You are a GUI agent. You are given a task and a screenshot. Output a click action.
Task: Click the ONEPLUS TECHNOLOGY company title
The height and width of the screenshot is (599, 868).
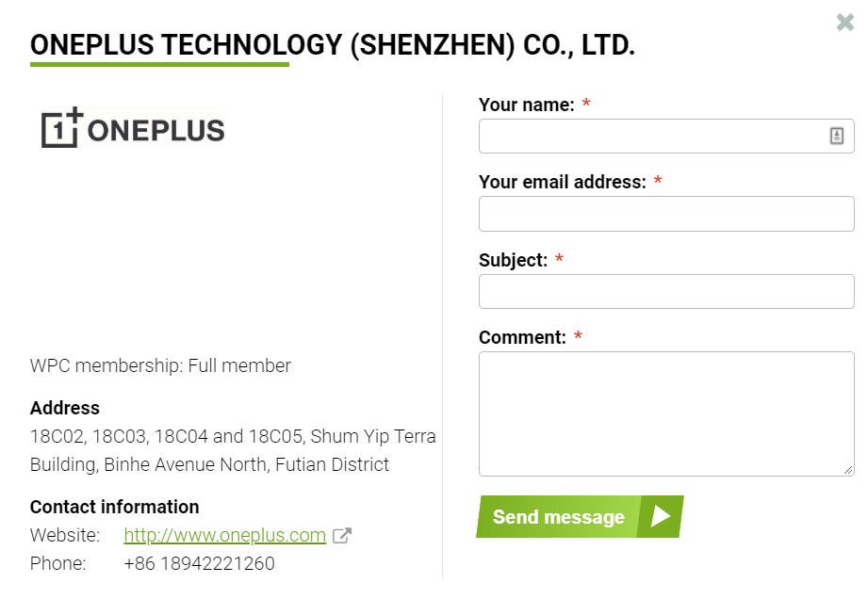333,44
